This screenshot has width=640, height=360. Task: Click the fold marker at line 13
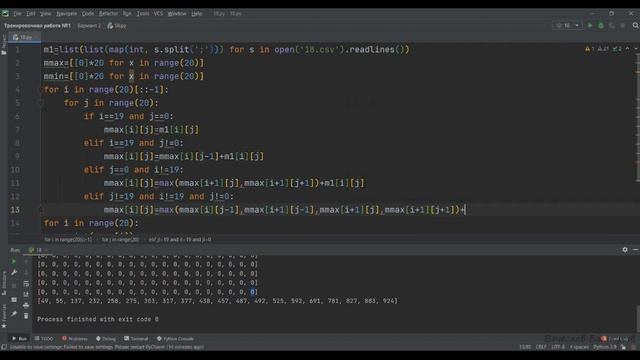tap(41, 210)
